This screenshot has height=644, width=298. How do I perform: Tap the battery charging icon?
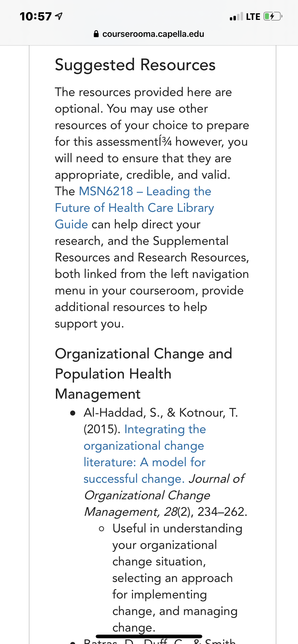coord(273,17)
